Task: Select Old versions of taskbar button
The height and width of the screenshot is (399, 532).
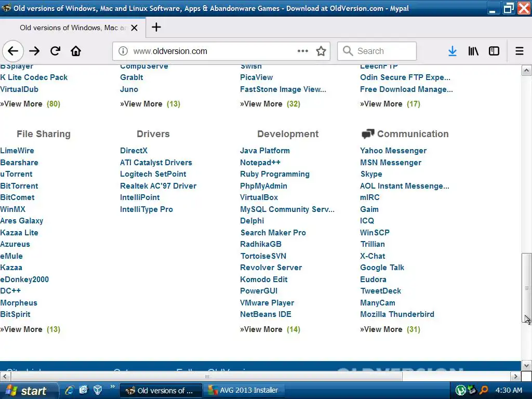Action: coord(161,391)
